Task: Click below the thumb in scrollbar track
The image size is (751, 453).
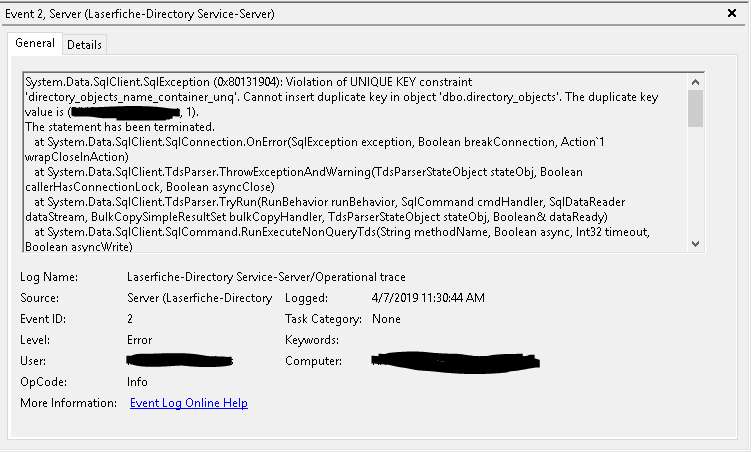Action: click(695, 182)
